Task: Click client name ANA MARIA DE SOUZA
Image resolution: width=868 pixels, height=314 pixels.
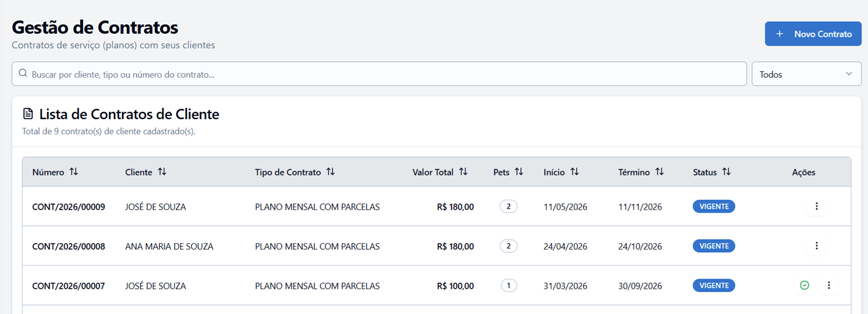Action: coord(169,247)
